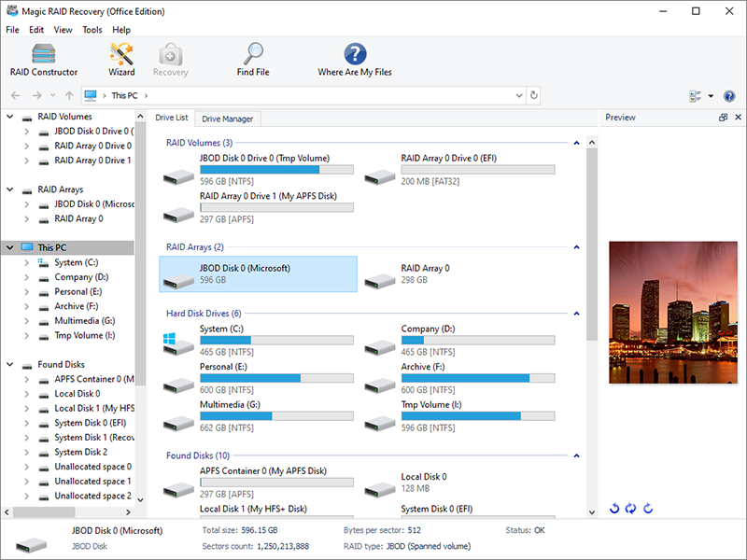The height and width of the screenshot is (560, 747).
Task: Rotate preview image counter-clockwise
Action: point(614,509)
